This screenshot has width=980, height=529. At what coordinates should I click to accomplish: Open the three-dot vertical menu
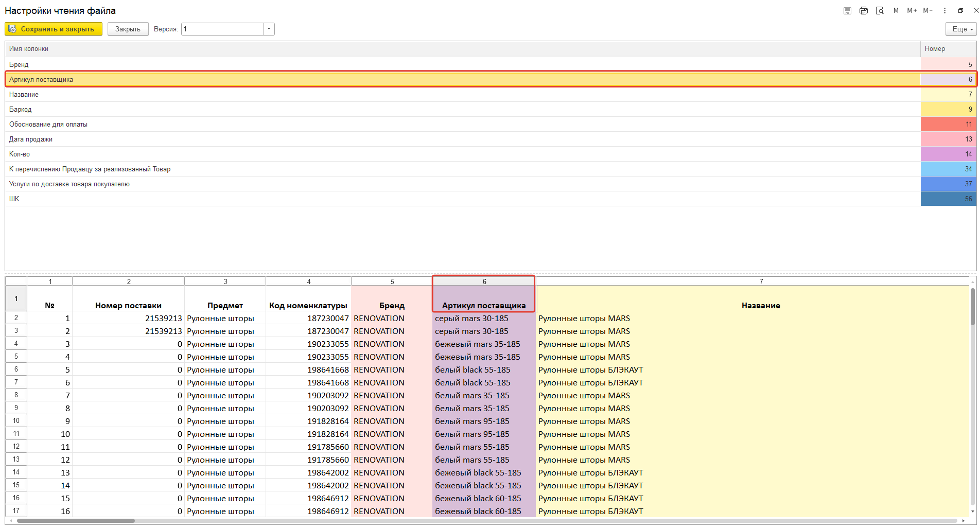tap(944, 11)
